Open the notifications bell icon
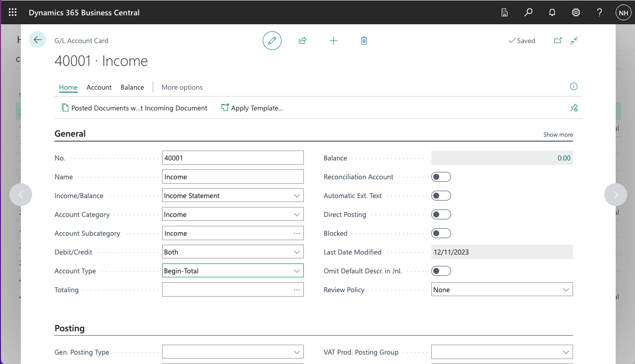The image size is (635, 364). [x=552, y=12]
